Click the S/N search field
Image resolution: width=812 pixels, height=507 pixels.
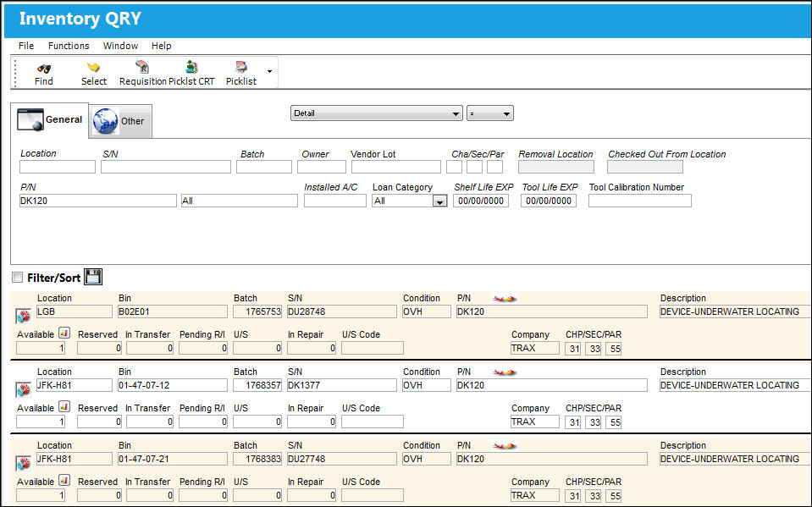pyautogui.click(x=166, y=167)
